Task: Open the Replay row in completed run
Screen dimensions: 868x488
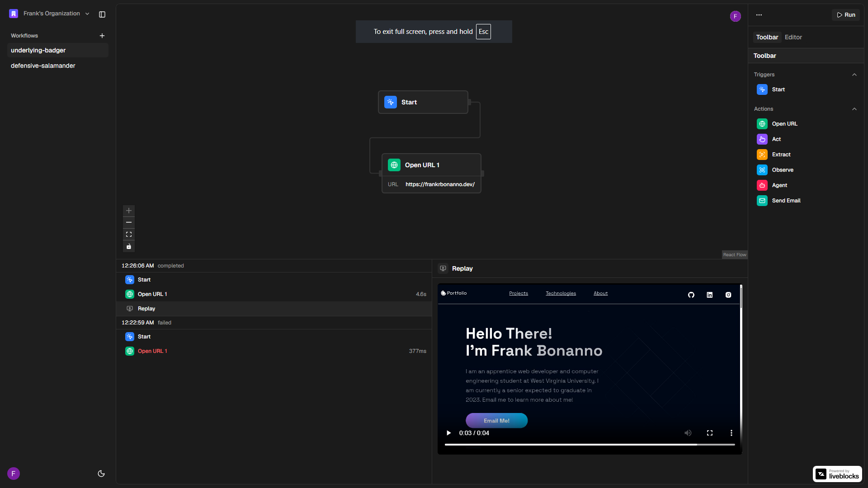Action: point(274,309)
